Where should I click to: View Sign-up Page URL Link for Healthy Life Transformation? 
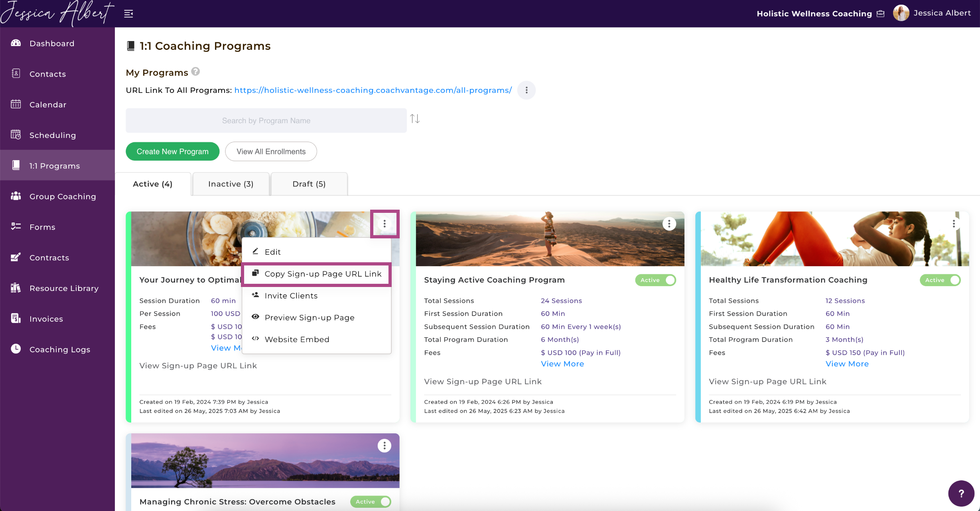[768, 381]
